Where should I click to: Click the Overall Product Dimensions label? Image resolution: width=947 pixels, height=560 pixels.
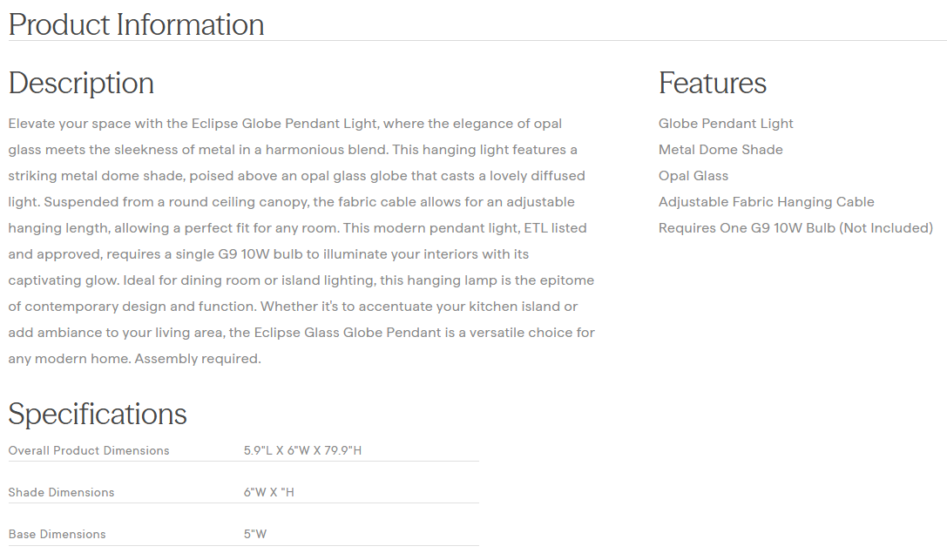coord(89,450)
